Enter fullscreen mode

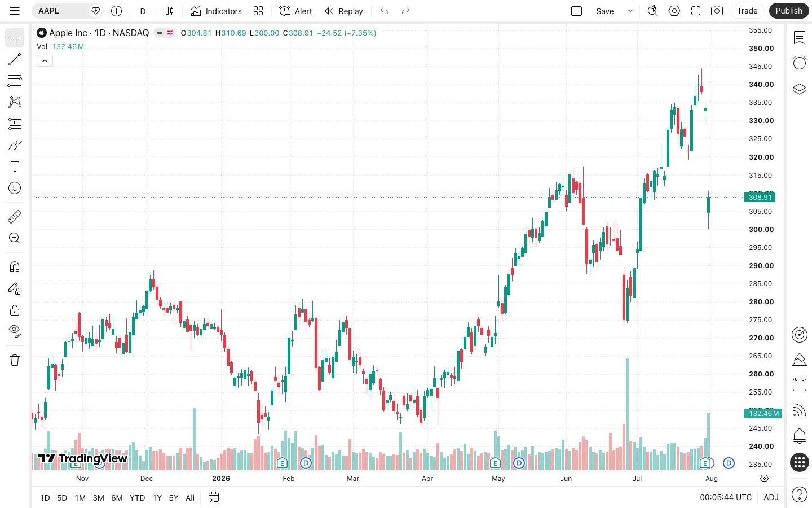pos(696,11)
